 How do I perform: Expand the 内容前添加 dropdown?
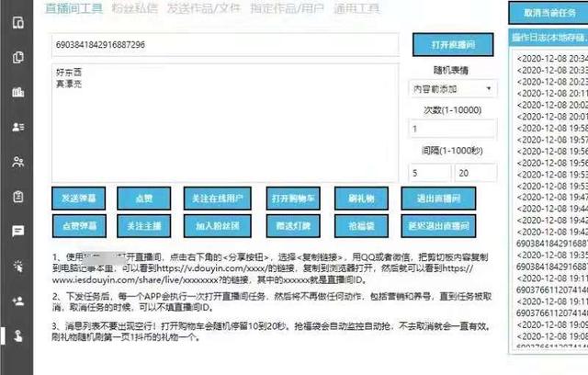[x=451, y=89]
